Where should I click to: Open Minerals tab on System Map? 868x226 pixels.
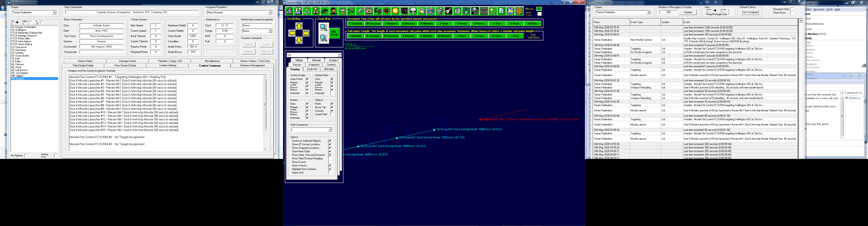316,60
